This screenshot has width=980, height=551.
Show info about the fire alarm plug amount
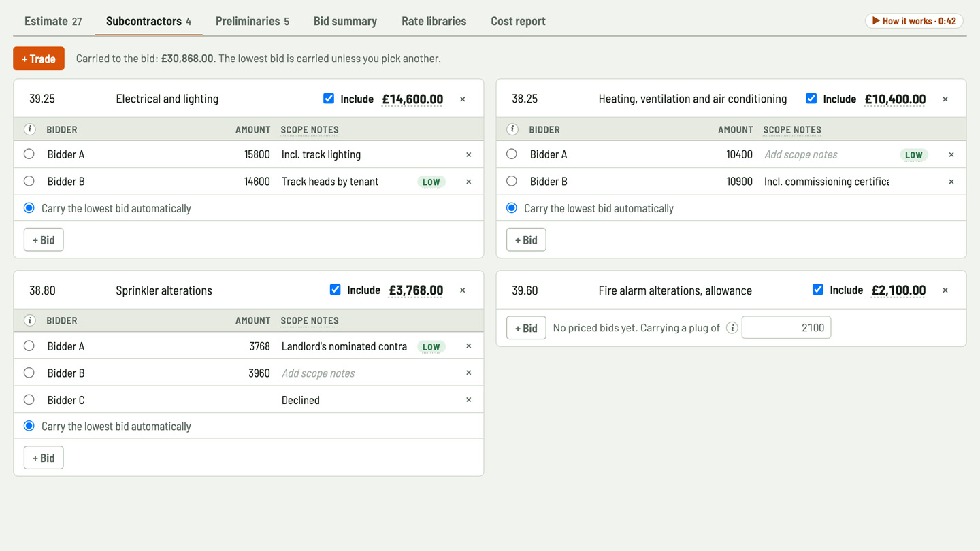click(x=732, y=328)
